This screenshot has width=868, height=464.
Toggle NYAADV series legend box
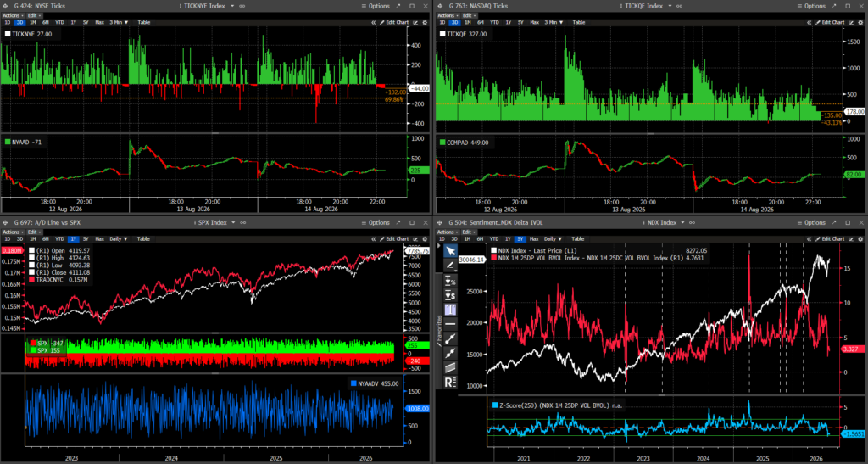tap(353, 383)
